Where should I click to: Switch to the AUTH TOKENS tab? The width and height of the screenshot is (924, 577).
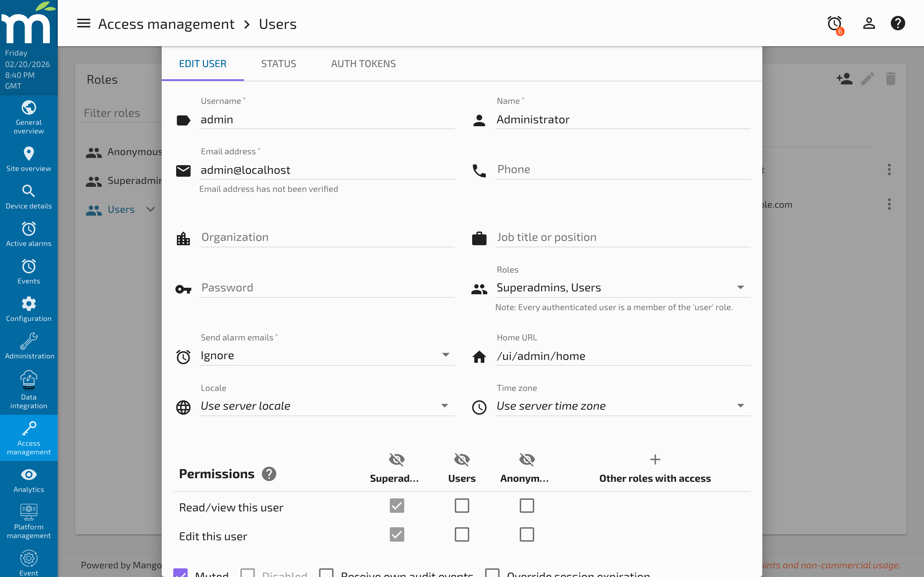tap(363, 63)
